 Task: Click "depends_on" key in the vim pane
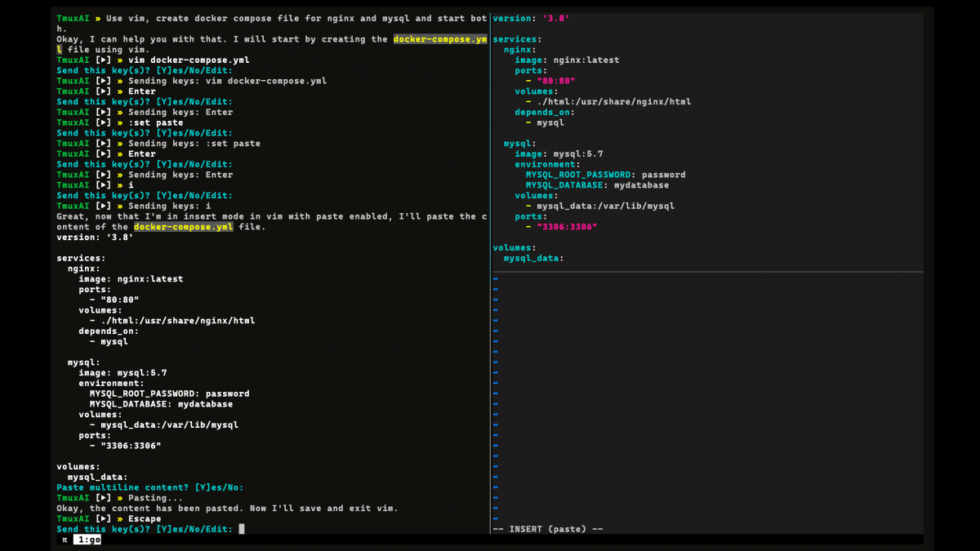pyautogui.click(x=542, y=112)
